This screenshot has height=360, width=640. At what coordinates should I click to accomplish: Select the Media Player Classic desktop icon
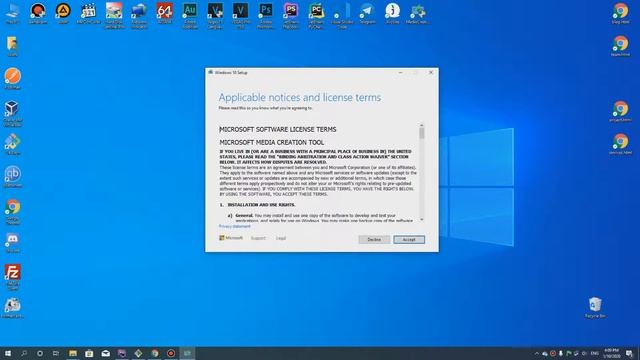(88, 13)
